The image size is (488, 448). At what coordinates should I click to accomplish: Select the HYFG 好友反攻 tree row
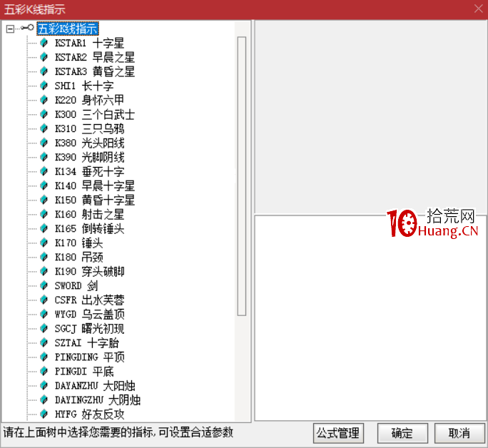click(x=90, y=414)
